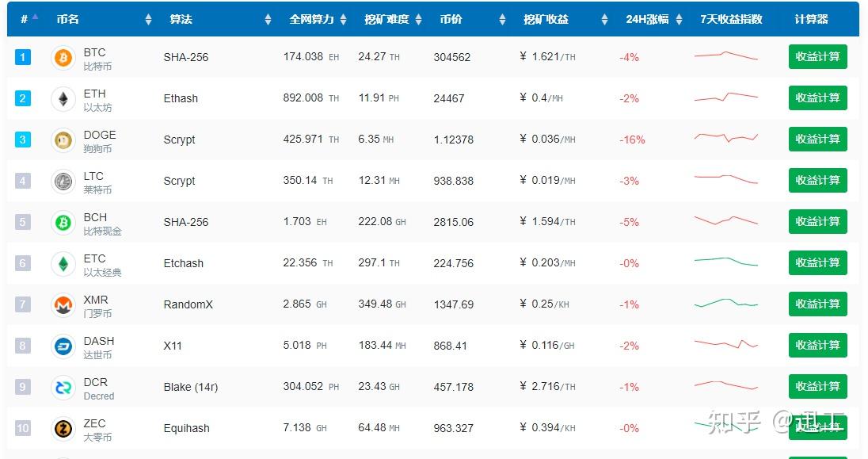Open the 挖矿难度 sort control
The width and height of the screenshot is (868, 459).
420,20
